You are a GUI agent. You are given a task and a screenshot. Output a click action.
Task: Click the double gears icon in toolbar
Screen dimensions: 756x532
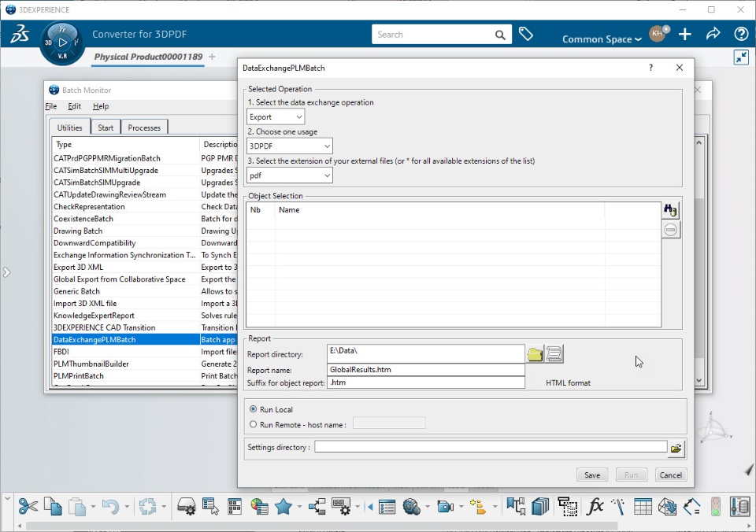pyautogui.click(x=412, y=507)
